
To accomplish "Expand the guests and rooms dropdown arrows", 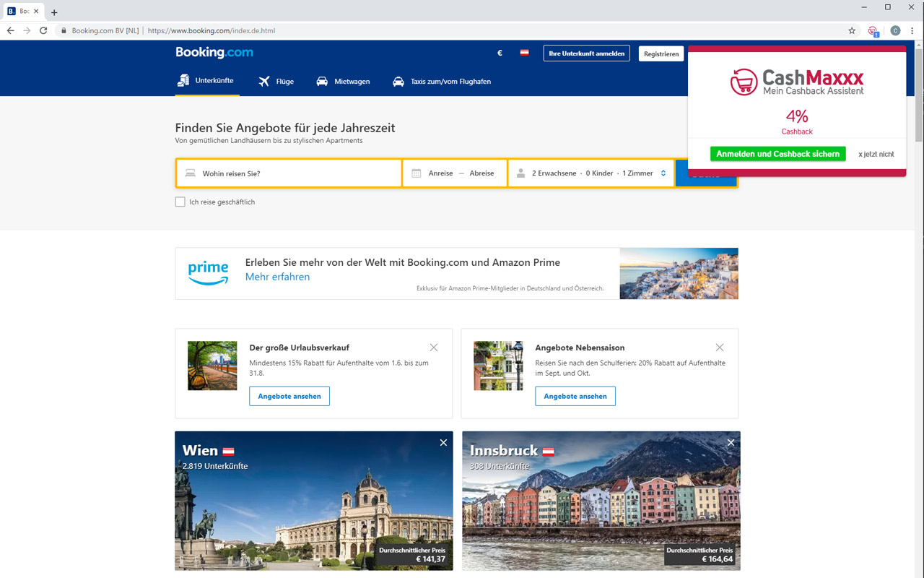I will 663,173.
